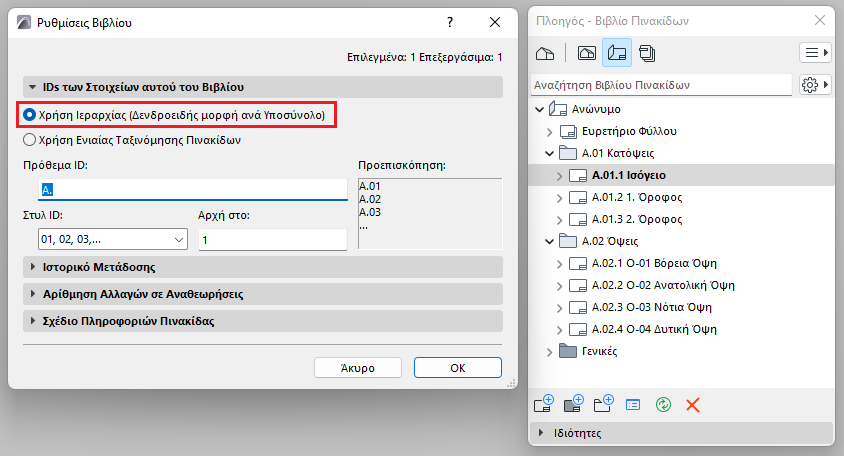The width and height of the screenshot is (844, 456).
Task: Expand Σχέδιο Πληροφοριών Πινακίδας section
Action: click(33, 321)
